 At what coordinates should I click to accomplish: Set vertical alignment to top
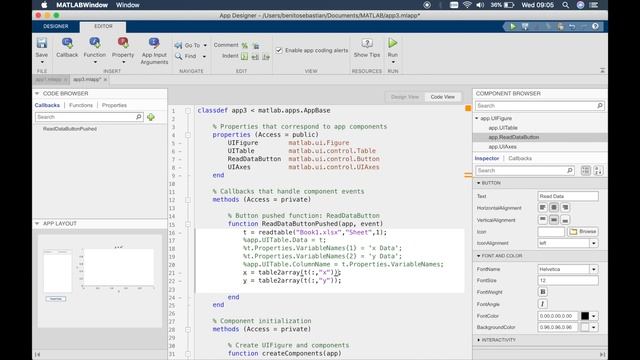click(542, 220)
